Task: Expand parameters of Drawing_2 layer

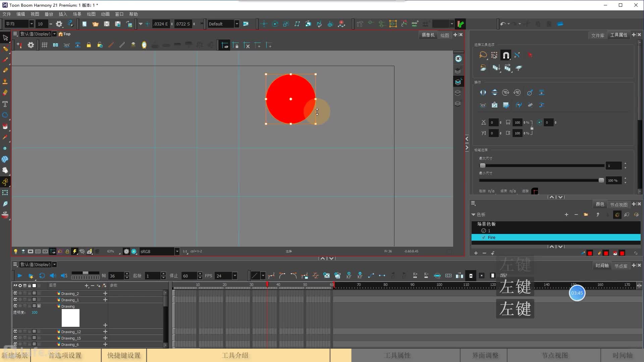Action: (105, 293)
